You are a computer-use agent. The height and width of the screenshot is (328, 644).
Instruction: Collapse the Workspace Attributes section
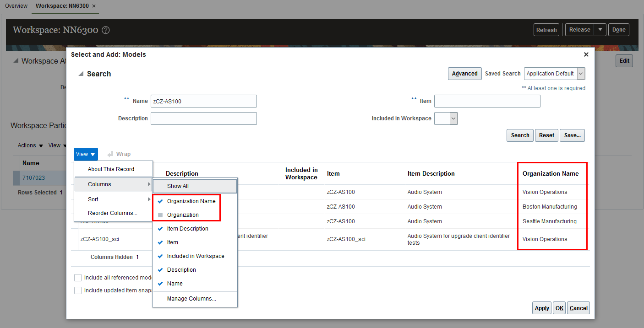(16, 61)
